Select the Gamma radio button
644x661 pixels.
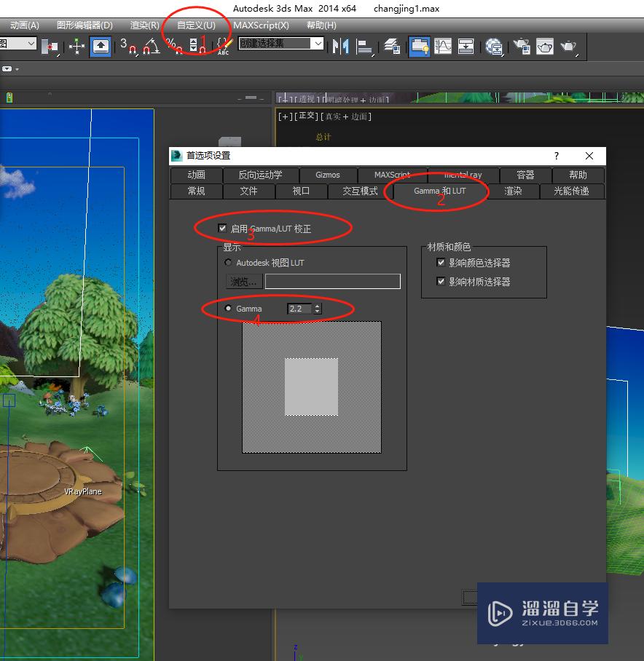point(228,308)
